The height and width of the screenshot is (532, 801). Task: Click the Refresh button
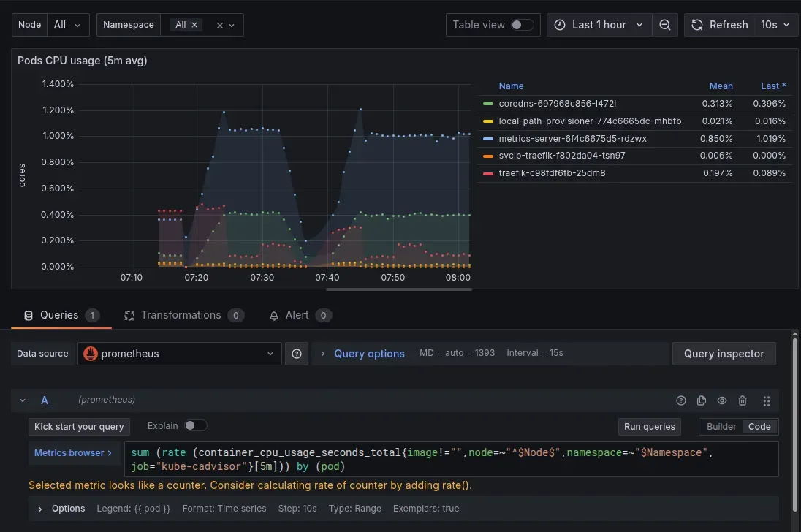click(x=720, y=25)
